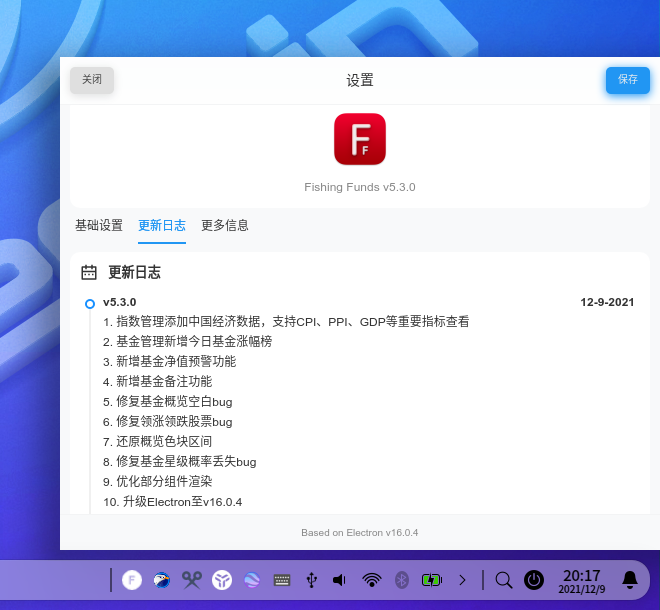Click the USB device tray icon
The width and height of the screenshot is (660, 610).
[x=311, y=579]
